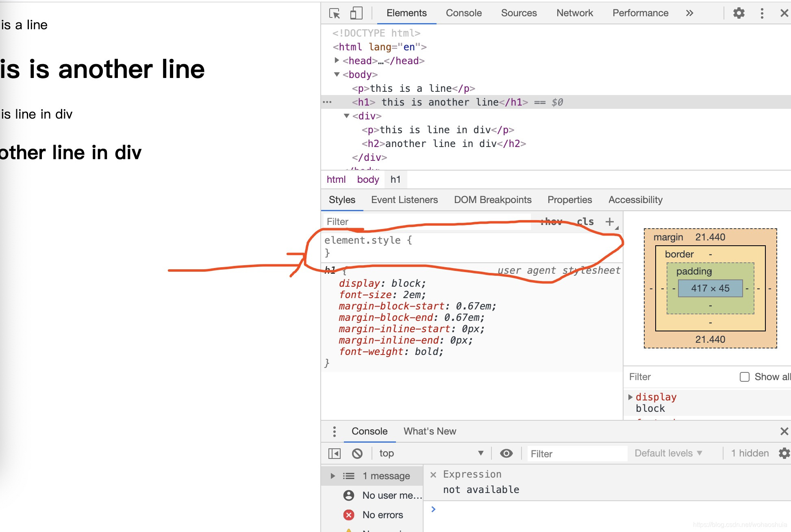
Task: Toggle the Show all checkbox in computed styles
Action: pyautogui.click(x=745, y=376)
